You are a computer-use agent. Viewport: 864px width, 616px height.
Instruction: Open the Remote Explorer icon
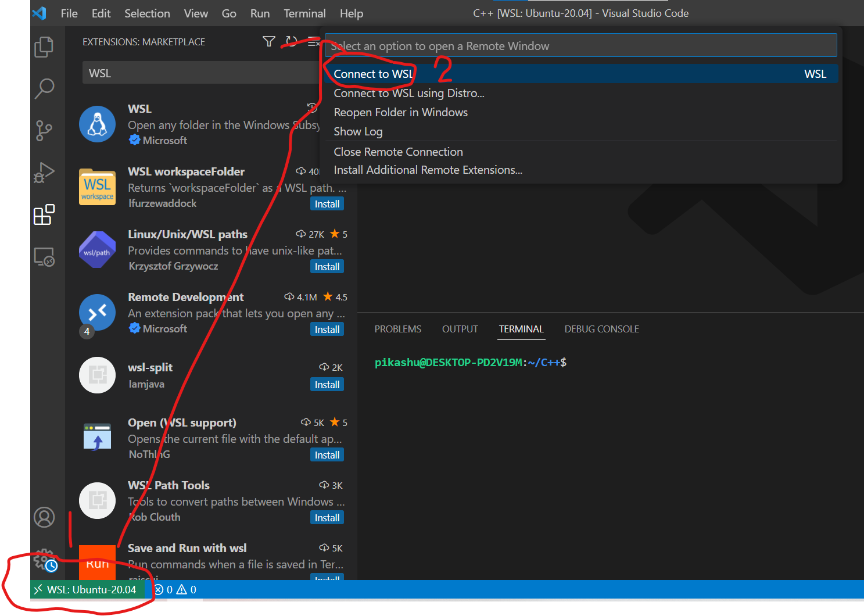[44, 256]
